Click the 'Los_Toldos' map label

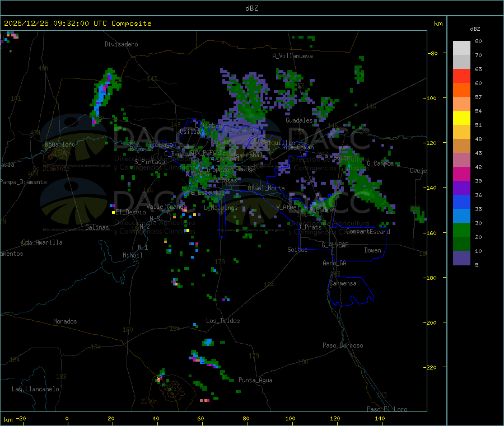tap(223, 321)
